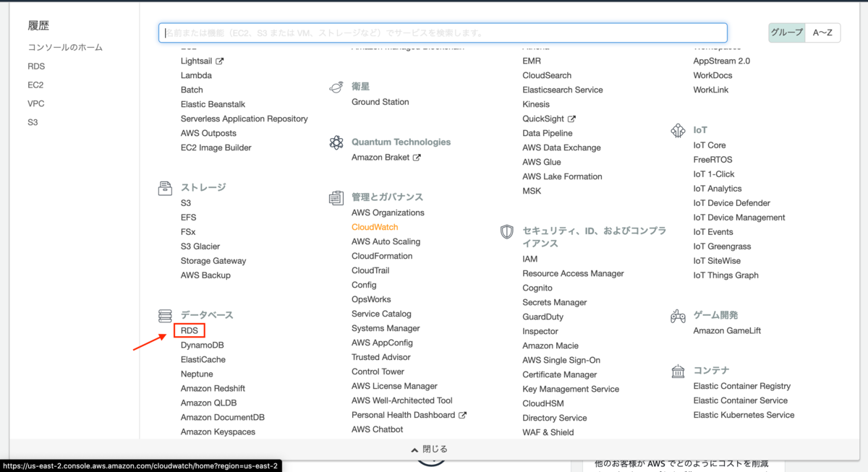Open Amazon Keyspaces service
Viewport: 868px width, 472px height.
coord(218,432)
